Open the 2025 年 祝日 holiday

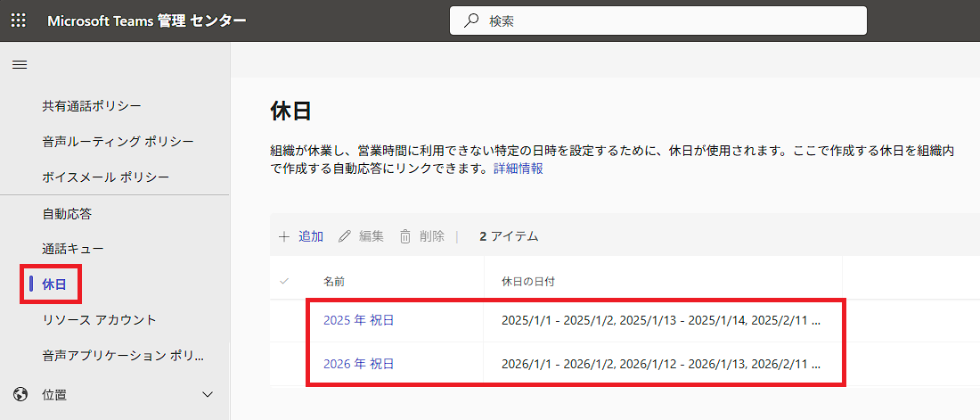coord(359,320)
